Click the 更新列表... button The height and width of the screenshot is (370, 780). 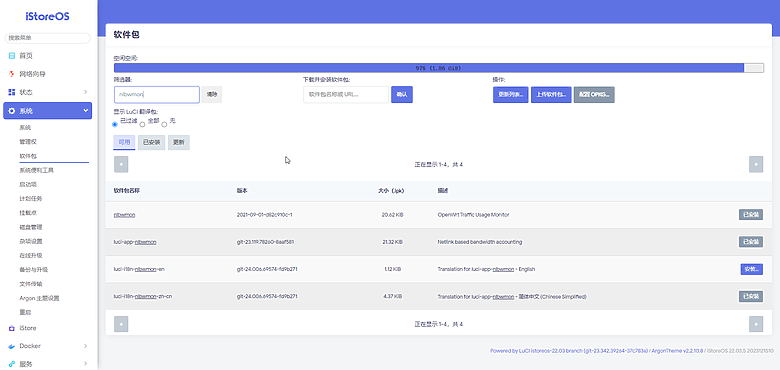(510, 94)
